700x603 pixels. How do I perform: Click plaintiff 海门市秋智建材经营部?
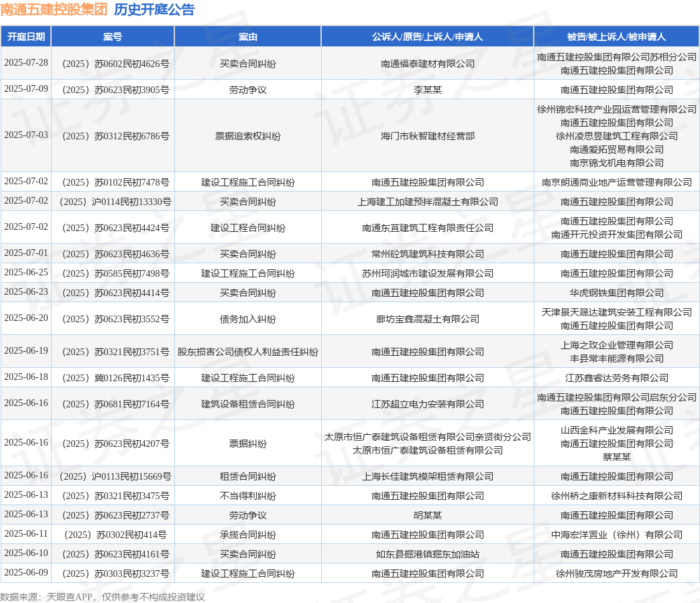pos(428,136)
